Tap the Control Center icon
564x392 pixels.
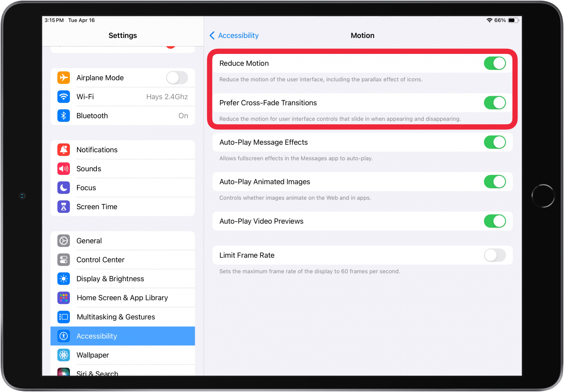(63, 260)
